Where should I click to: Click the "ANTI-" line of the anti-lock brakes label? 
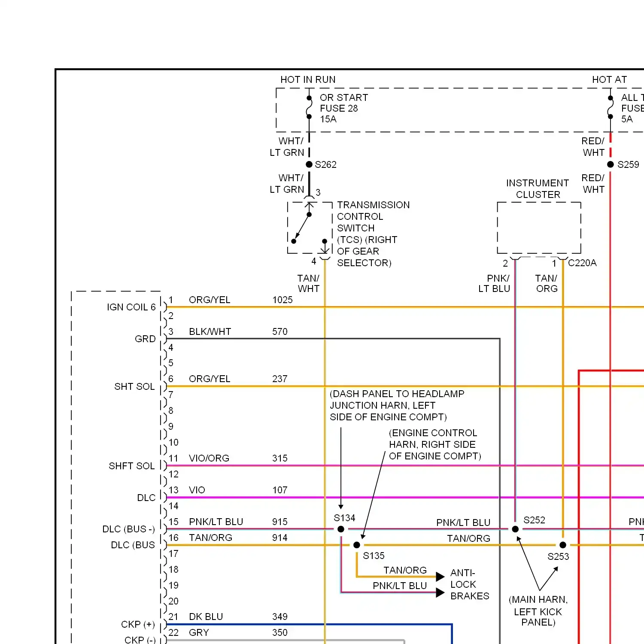463,573
